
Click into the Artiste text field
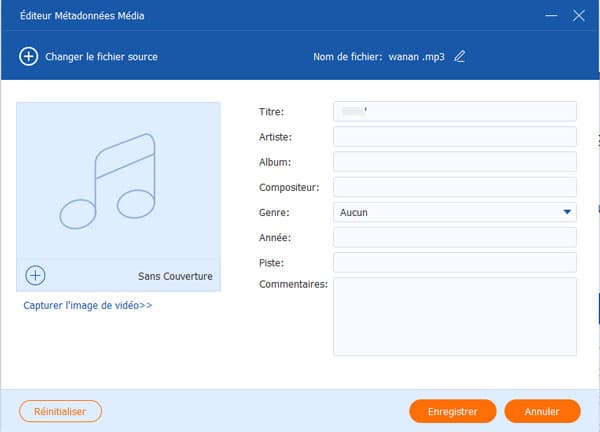pyautogui.click(x=455, y=136)
